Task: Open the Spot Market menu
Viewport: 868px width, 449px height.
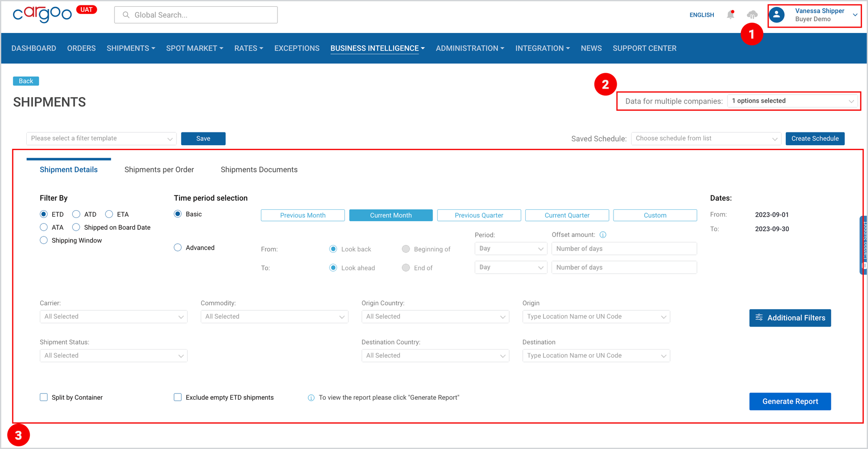Action: [195, 48]
